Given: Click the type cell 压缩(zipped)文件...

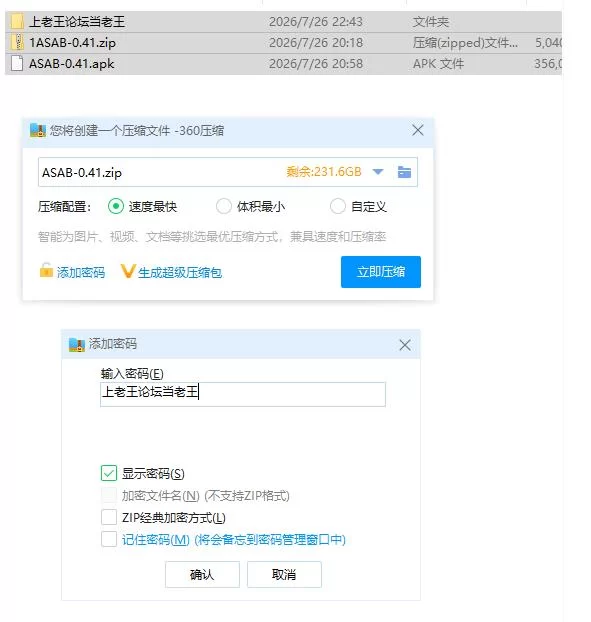Looking at the screenshot, I should [x=465, y=42].
